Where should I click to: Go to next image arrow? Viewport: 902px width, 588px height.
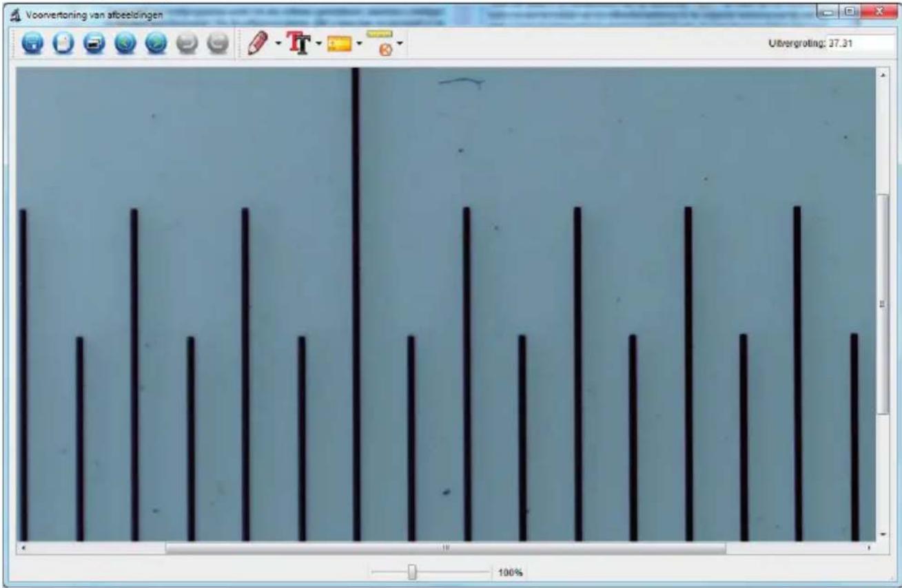pos(156,43)
